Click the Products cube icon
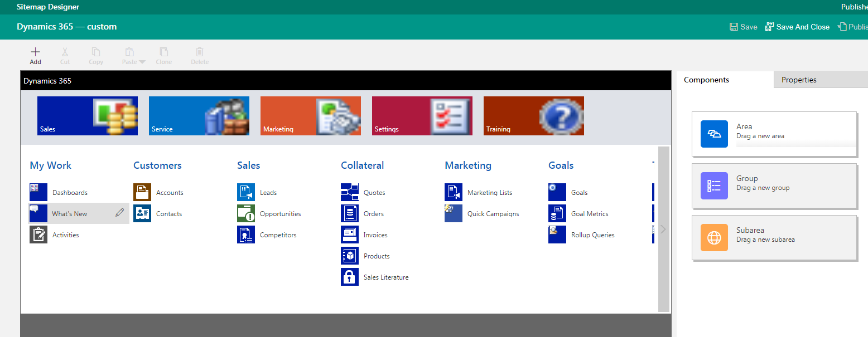Image resolution: width=868 pixels, height=337 pixels. 350,255
